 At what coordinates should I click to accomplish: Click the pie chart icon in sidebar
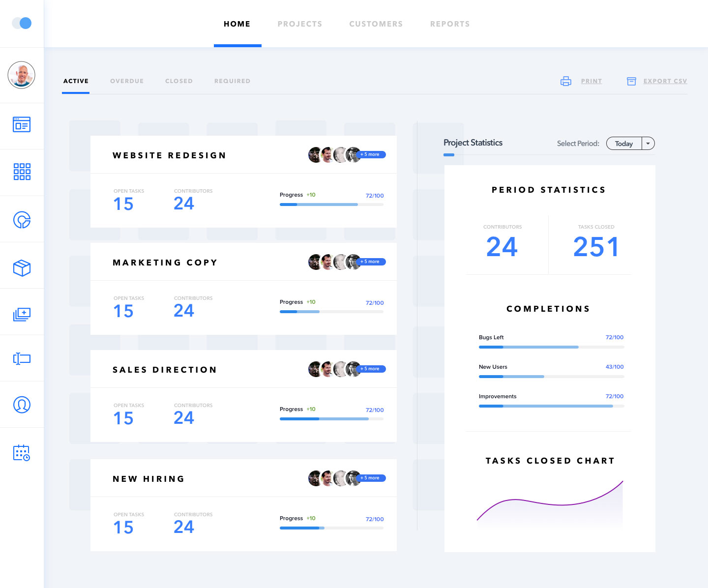[22, 220]
